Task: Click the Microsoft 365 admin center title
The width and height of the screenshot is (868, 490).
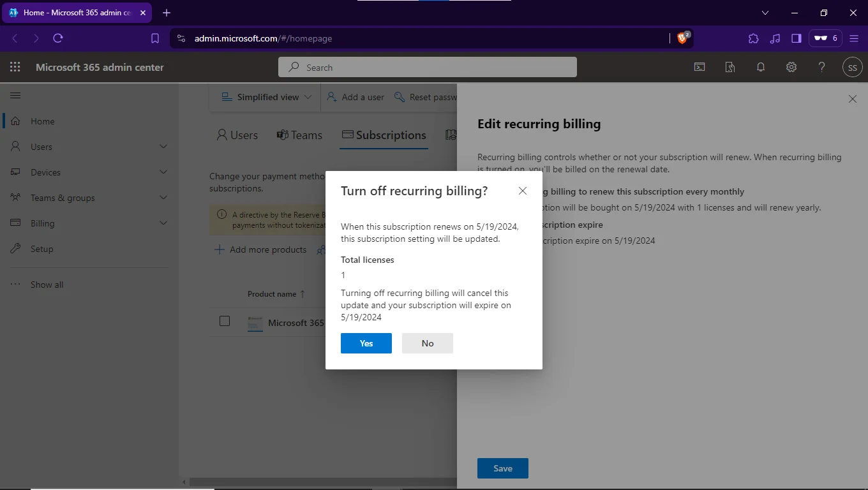Action: [100, 67]
